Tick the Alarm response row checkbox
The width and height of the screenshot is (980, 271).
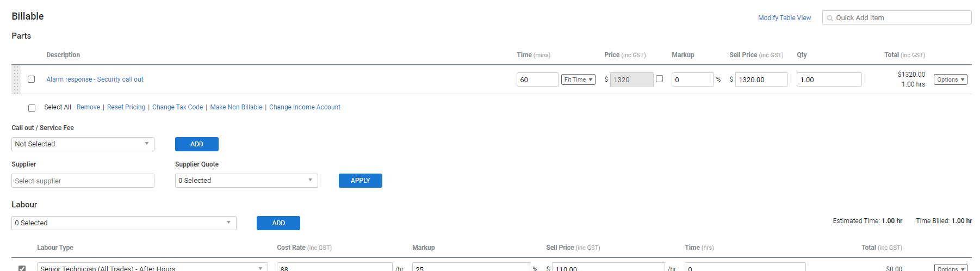click(32, 79)
